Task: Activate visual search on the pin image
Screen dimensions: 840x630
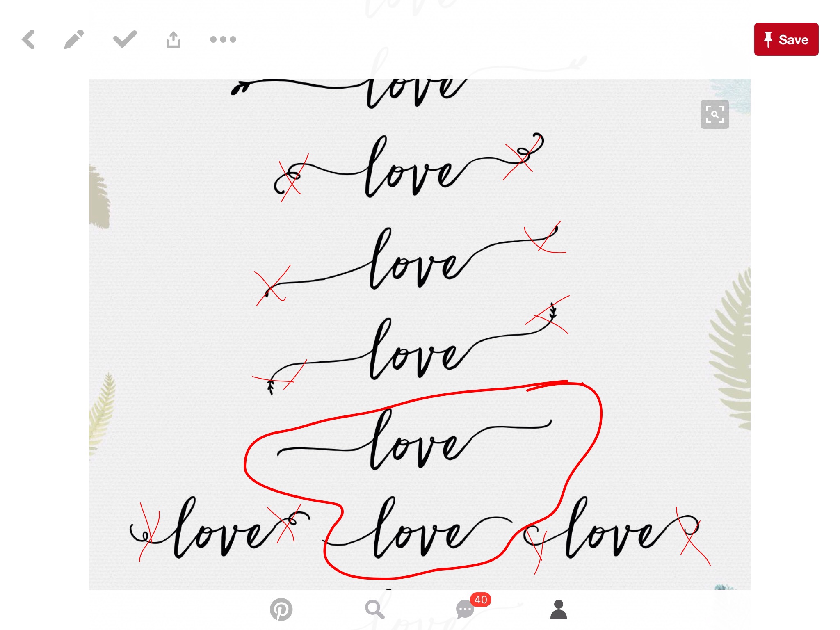Action: [714, 114]
